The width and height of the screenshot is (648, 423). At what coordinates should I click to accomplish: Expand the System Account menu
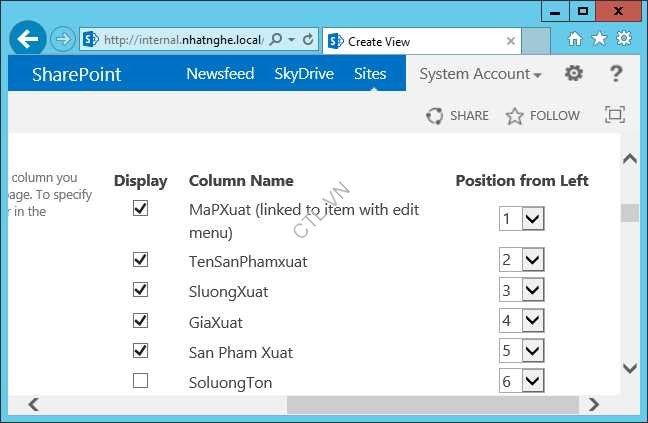pyautogui.click(x=480, y=74)
